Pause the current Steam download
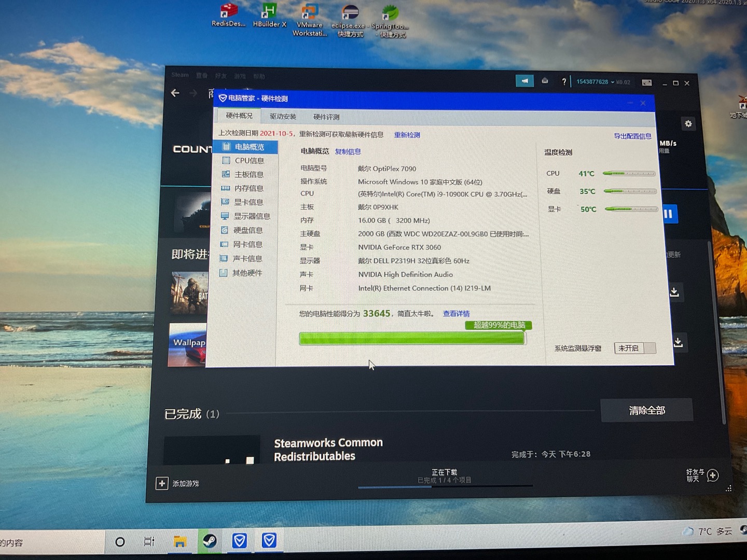 pos(669,214)
